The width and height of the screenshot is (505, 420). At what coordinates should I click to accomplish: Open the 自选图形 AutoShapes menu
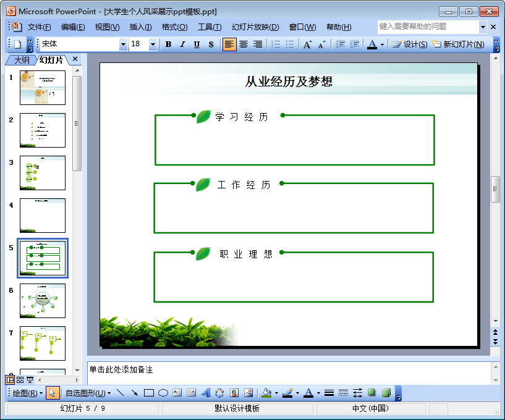[x=88, y=393]
